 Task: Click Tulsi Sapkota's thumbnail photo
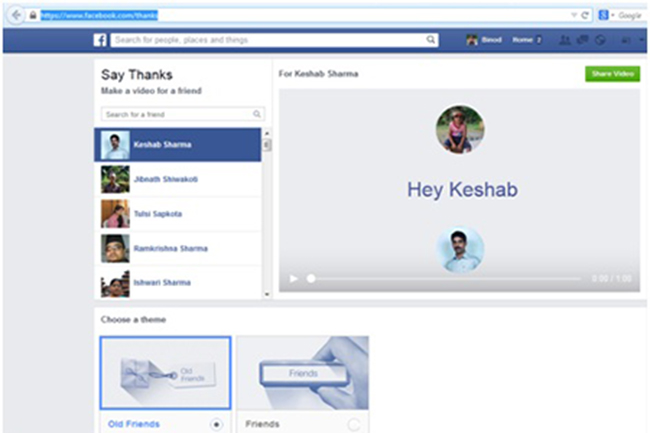(115, 214)
